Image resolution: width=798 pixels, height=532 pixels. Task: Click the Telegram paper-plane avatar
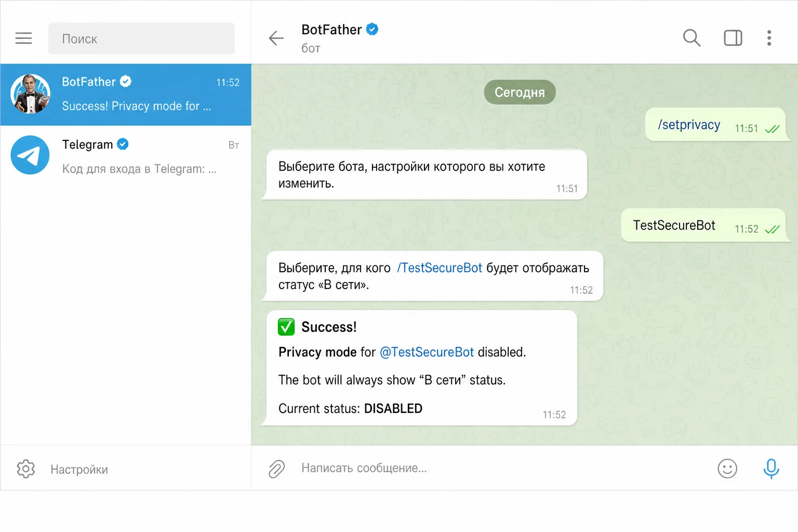tap(30, 155)
